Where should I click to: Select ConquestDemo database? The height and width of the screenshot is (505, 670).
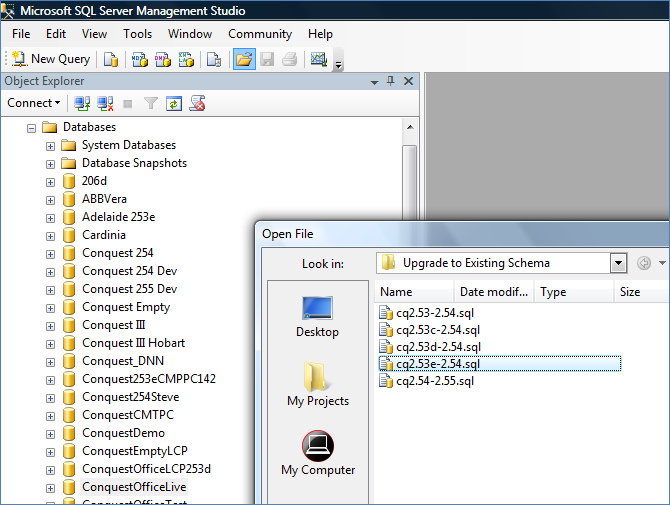(x=123, y=433)
